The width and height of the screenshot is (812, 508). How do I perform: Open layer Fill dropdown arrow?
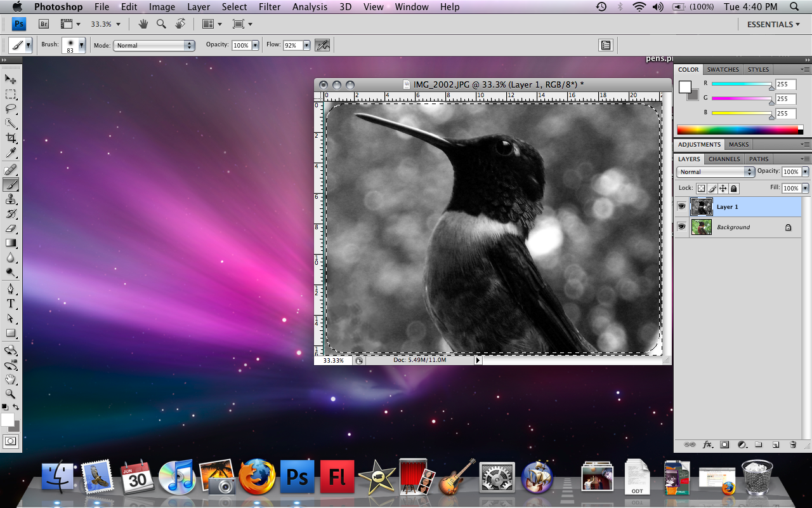806,189
